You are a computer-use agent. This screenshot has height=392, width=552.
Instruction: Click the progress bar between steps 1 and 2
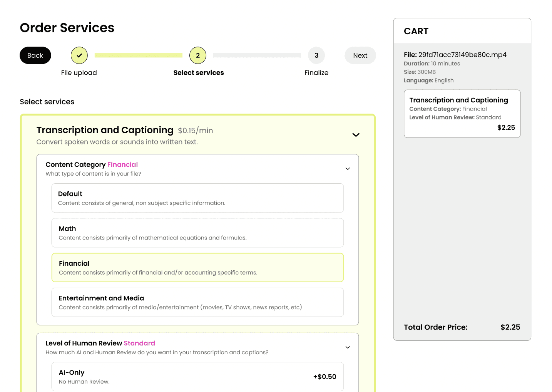(139, 55)
